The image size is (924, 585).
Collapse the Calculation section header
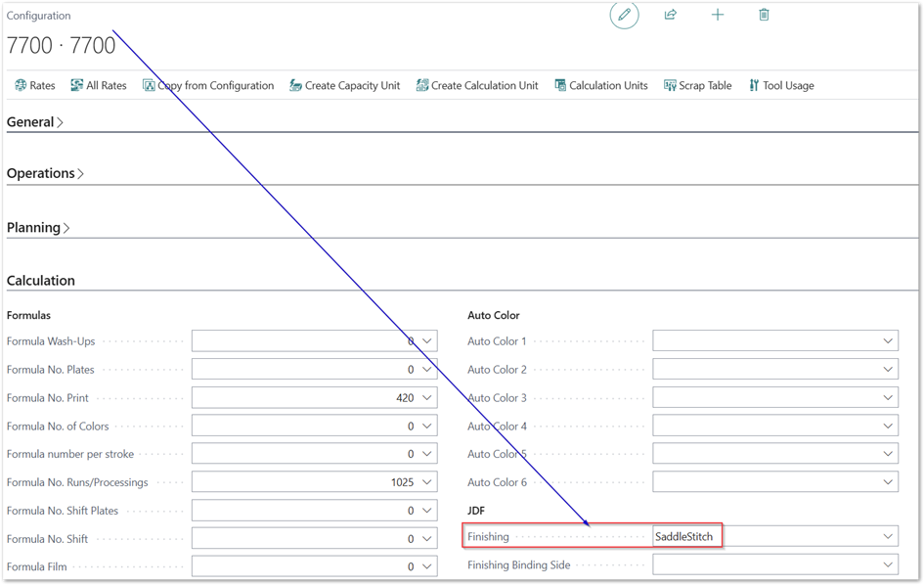pyautogui.click(x=41, y=281)
